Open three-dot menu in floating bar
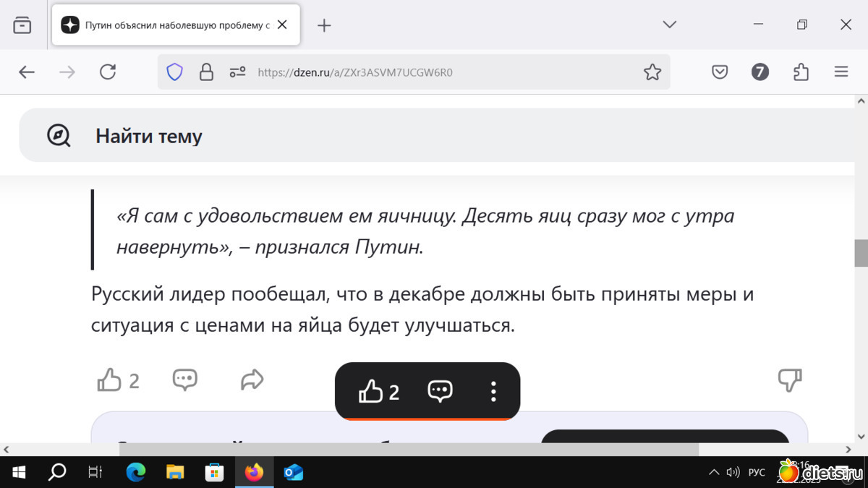 (493, 392)
